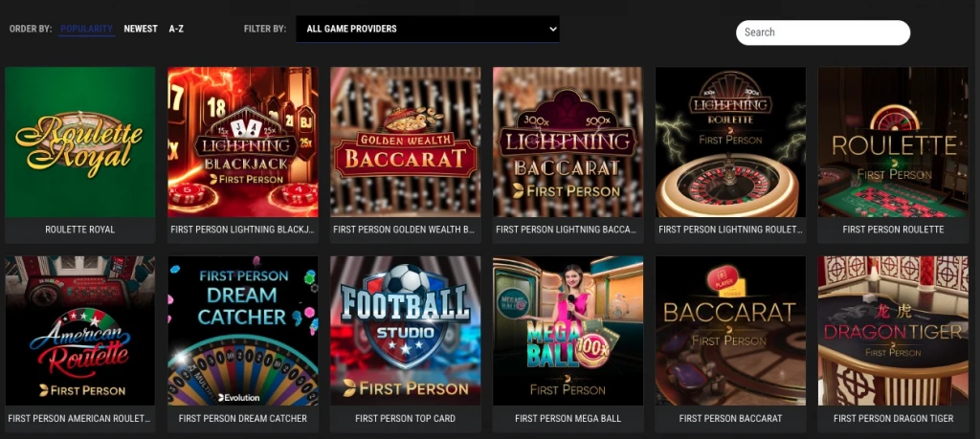Click the Search input field
Viewport: 980px width, 439px height.
click(x=823, y=33)
